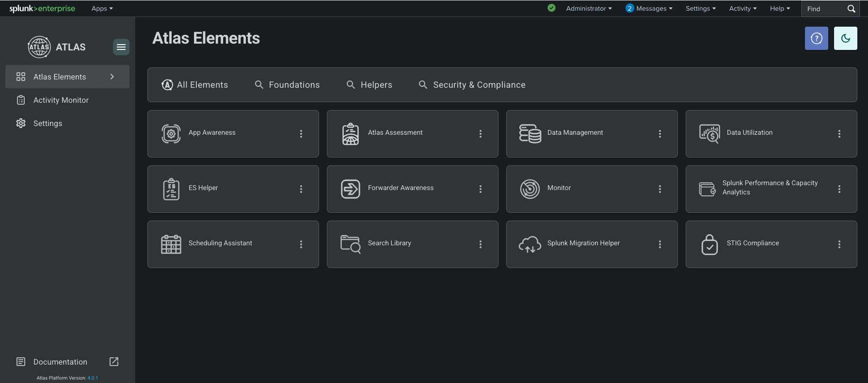Click the Monitor radar icon
This screenshot has height=383, width=868.
[530, 189]
